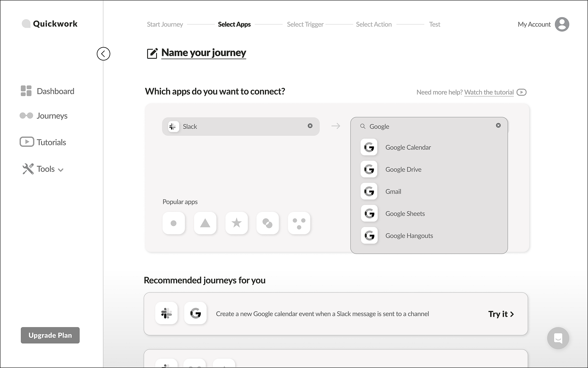Open the Watch the tutorial link
Screen dimensions: 588x368
click(x=489, y=92)
